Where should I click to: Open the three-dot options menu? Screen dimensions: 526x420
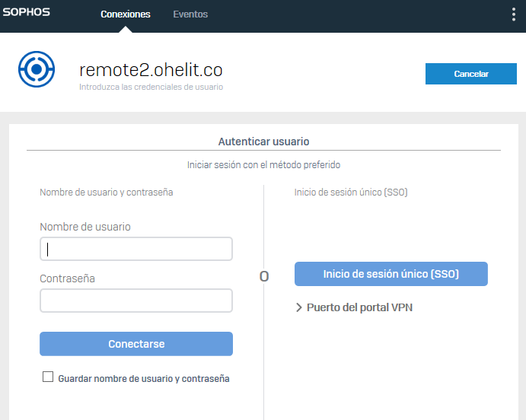(513, 14)
